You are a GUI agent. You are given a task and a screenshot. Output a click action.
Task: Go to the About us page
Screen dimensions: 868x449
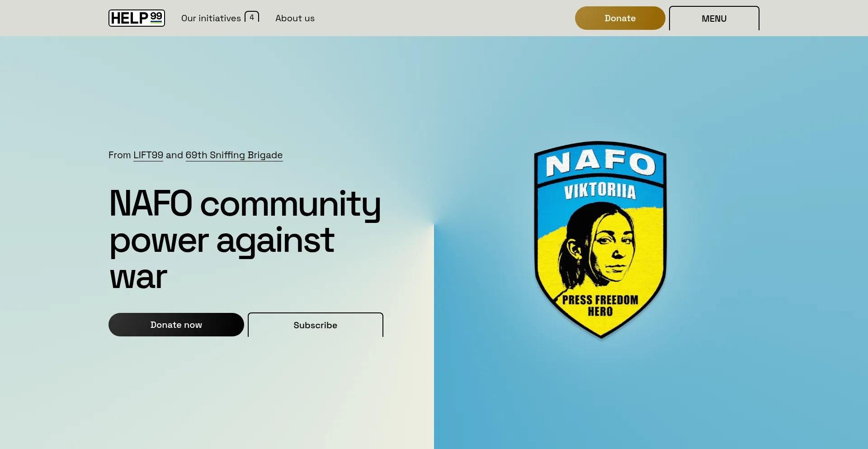(x=295, y=18)
